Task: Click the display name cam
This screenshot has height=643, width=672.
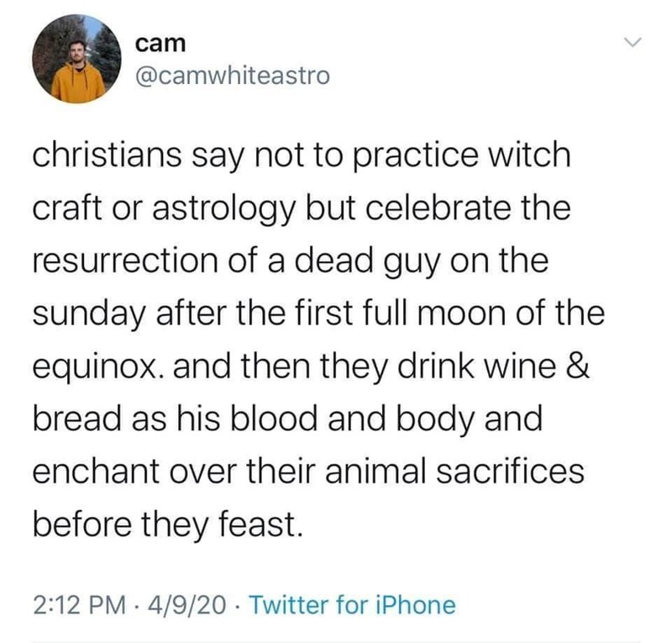Action: point(160,44)
